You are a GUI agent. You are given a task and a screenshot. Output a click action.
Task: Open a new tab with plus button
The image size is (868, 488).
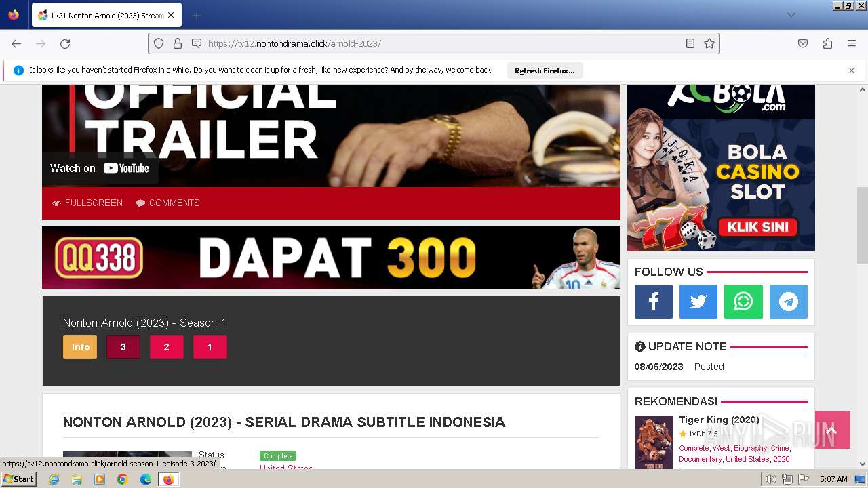pos(196,15)
